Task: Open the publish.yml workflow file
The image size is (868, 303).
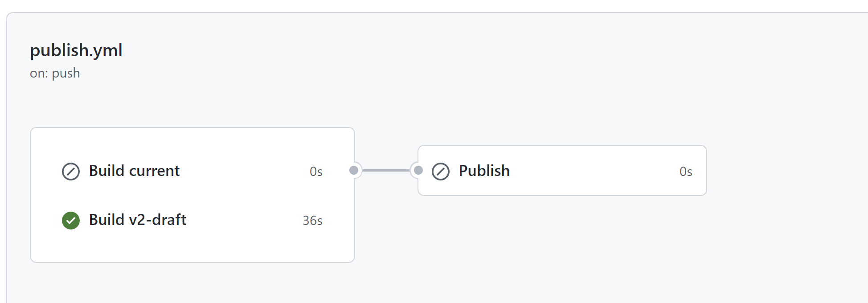Action: tap(76, 50)
